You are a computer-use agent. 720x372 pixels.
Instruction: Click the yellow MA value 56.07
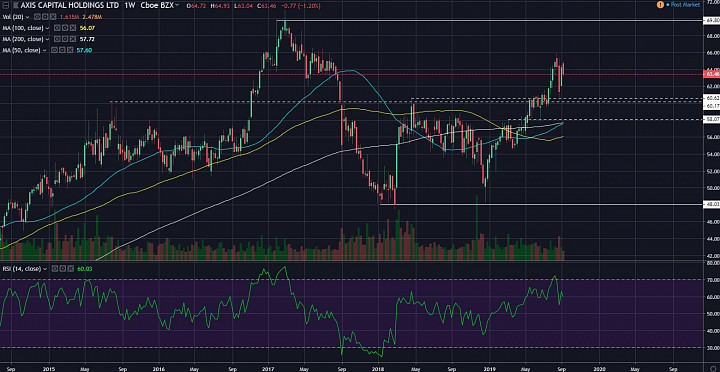(87, 28)
